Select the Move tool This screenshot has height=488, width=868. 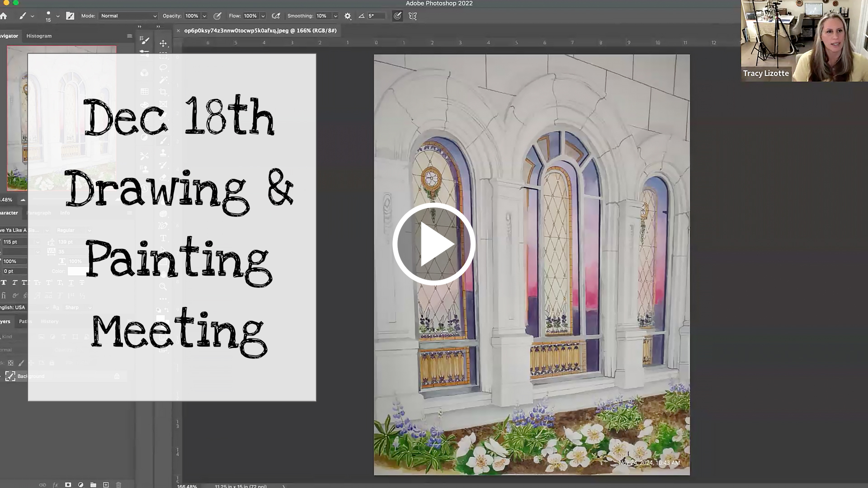(163, 43)
